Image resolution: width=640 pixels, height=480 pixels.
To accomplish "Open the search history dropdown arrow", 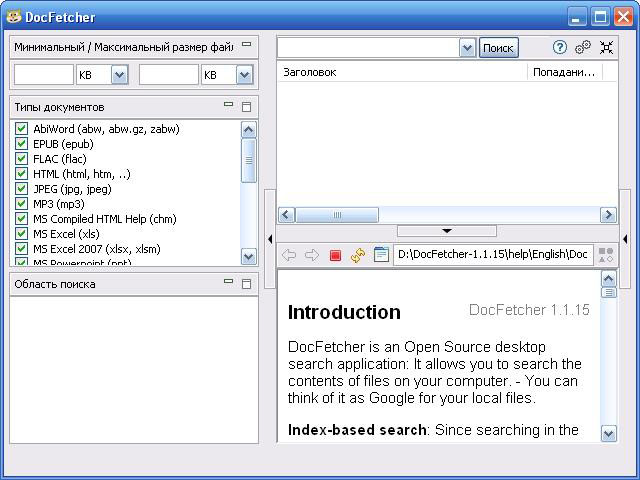I will click(467, 48).
